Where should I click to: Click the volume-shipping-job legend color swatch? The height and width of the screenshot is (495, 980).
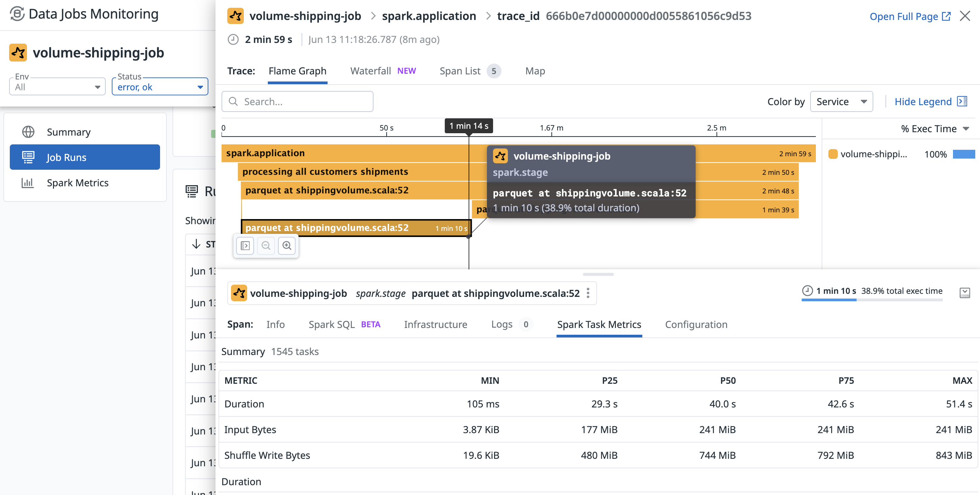[x=833, y=154]
